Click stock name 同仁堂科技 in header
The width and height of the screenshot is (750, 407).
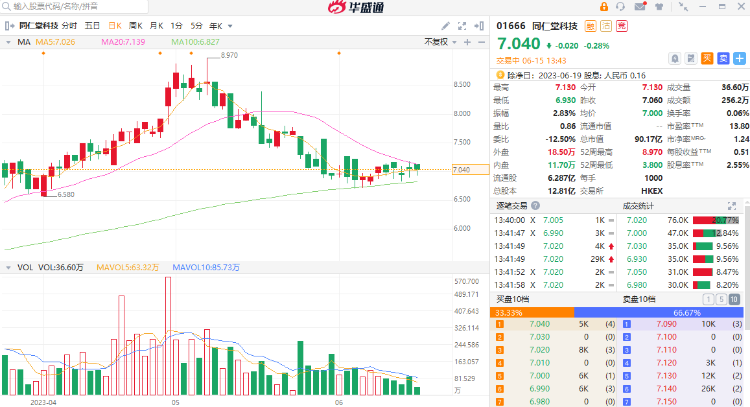point(555,26)
